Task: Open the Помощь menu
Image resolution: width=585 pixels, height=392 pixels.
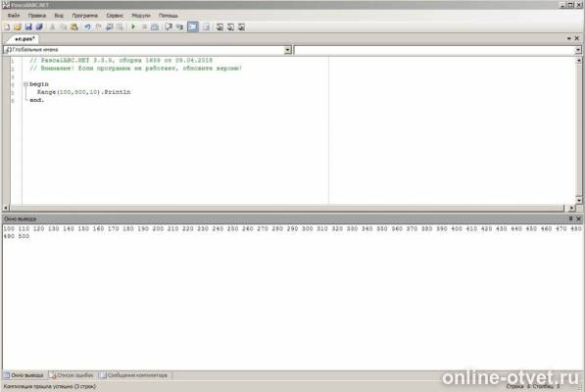Action: [169, 16]
